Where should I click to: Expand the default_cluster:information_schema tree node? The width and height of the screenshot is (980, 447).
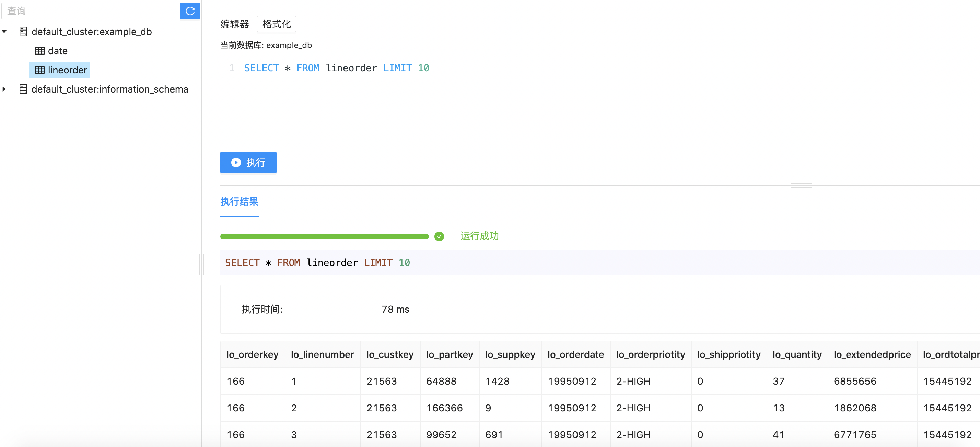coord(4,89)
